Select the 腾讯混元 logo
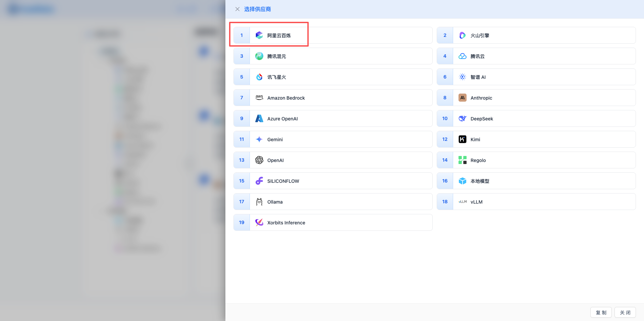The height and width of the screenshot is (321, 644). (x=259, y=56)
